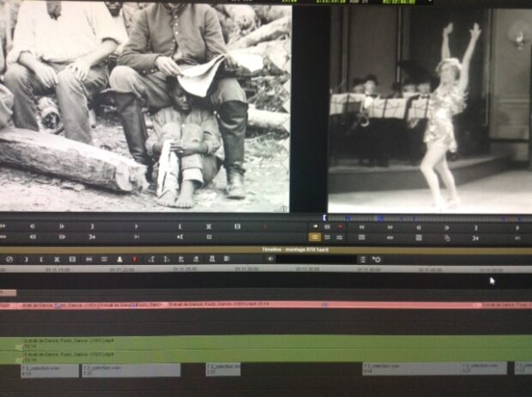The height and width of the screenshot is (397, 532).
Task: Open stacked-lines menu right of timeline black field
Action: click(x=363, y=260)
